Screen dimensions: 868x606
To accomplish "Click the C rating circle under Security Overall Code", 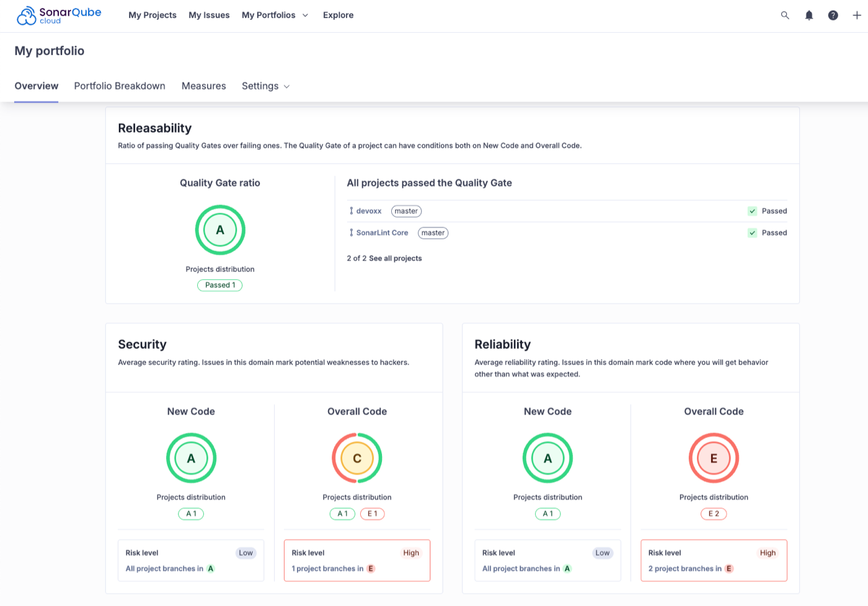I will pos(357,458).
